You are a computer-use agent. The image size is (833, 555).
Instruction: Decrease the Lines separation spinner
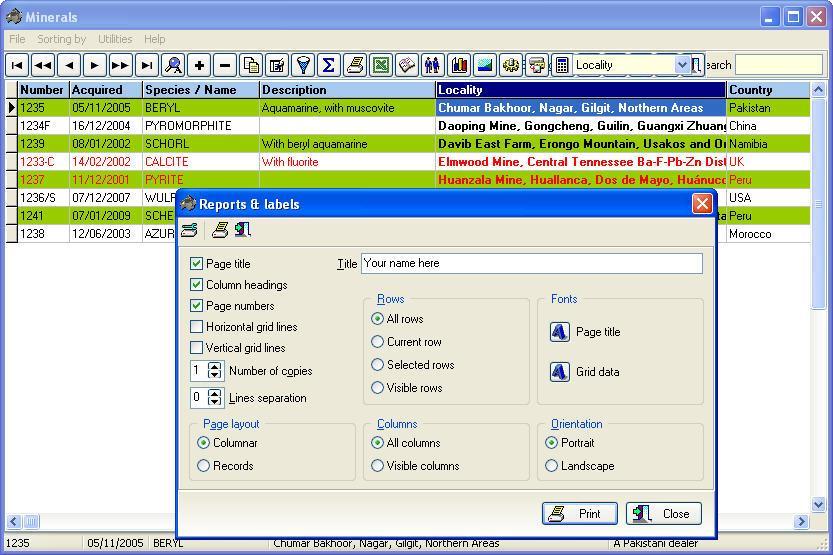coord(215,402)
